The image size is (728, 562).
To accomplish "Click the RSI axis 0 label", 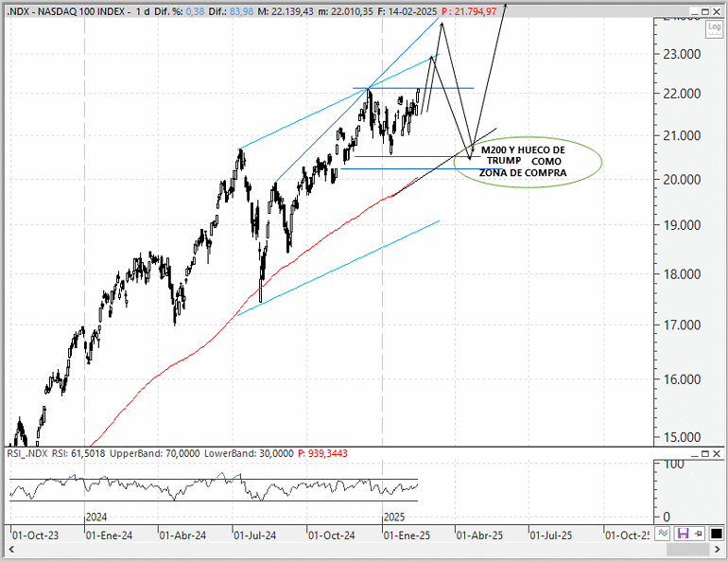I will pyautogui.click(x=667, y=517).
